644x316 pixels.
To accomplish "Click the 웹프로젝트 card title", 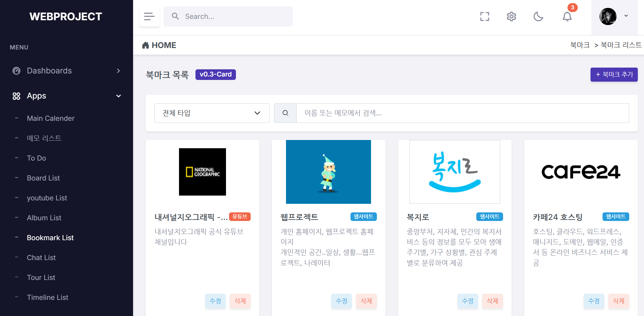I will tap(299, 217).
